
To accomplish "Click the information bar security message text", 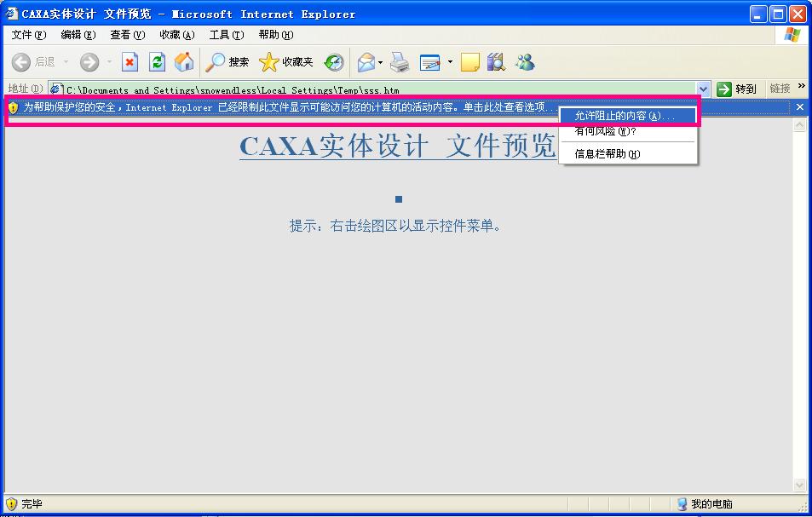I will coord(291,107).
